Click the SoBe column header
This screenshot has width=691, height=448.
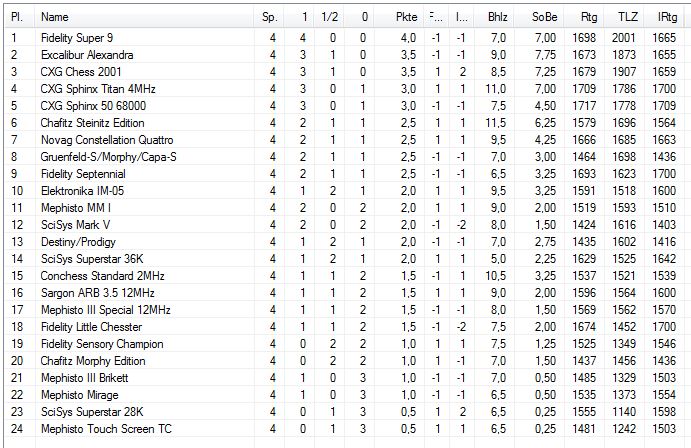[545, 17]
